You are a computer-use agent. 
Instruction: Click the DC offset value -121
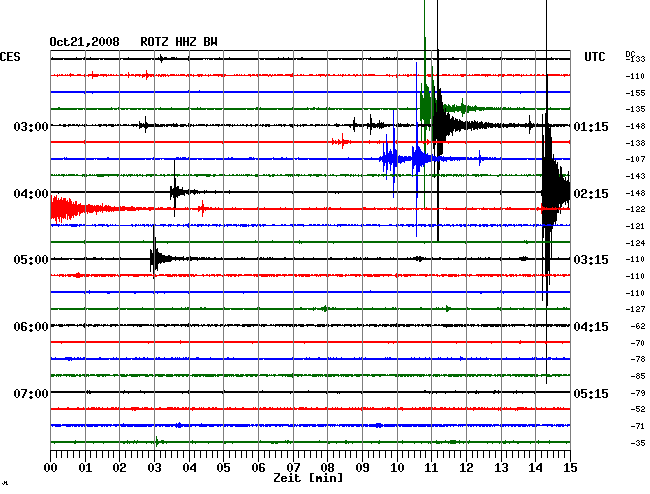click(x=635, y=226)
